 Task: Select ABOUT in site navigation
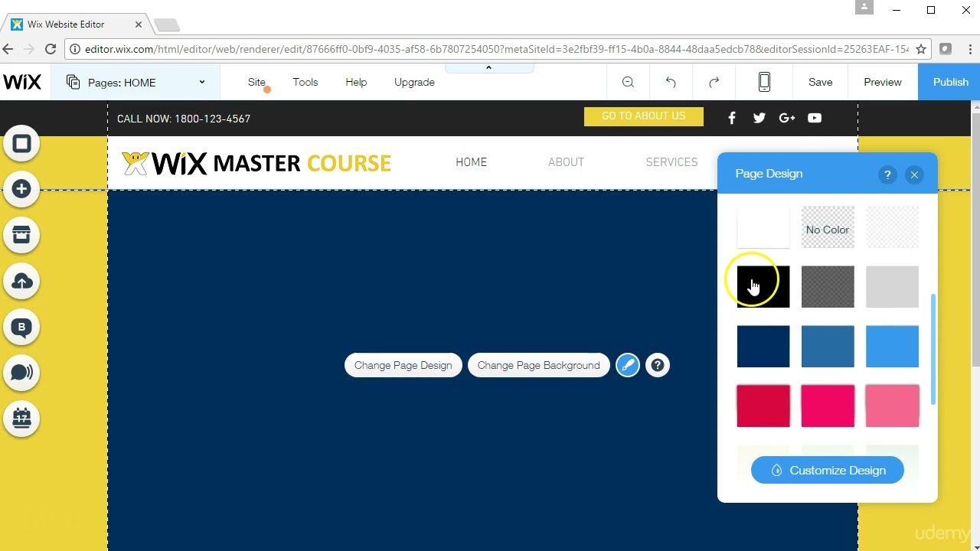coord(566,162)
